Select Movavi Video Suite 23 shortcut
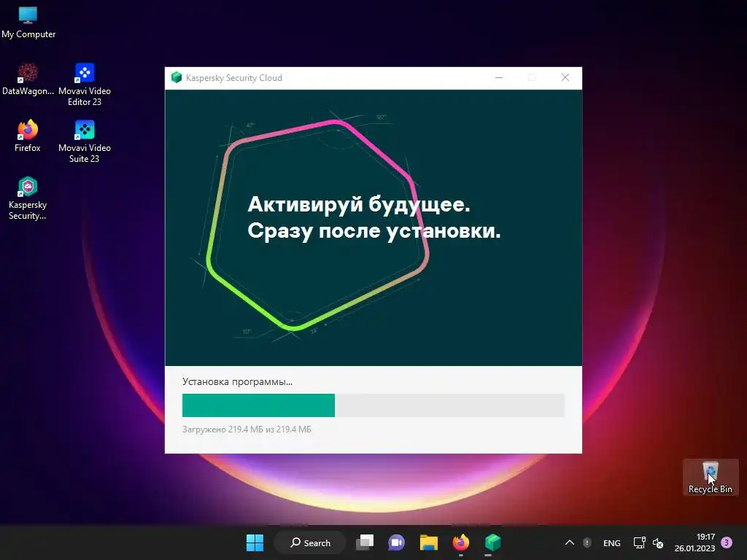This screenshot has width=747, height=560. (85, 141)
